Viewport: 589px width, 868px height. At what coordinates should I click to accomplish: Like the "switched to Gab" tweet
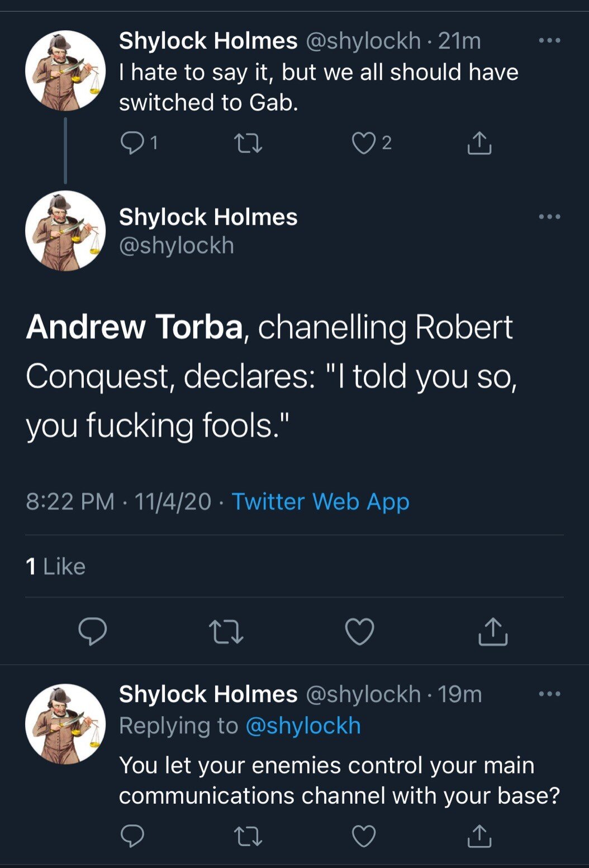pos(363,144)
